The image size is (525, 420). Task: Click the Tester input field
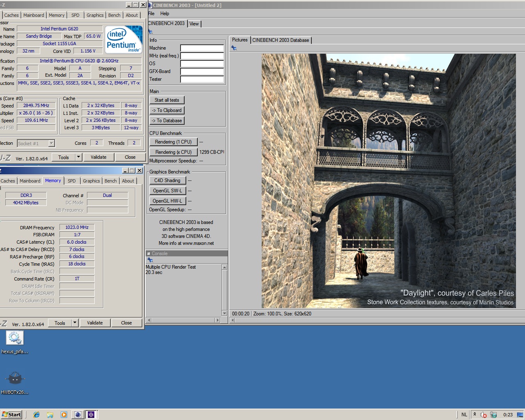coord(202,79)
